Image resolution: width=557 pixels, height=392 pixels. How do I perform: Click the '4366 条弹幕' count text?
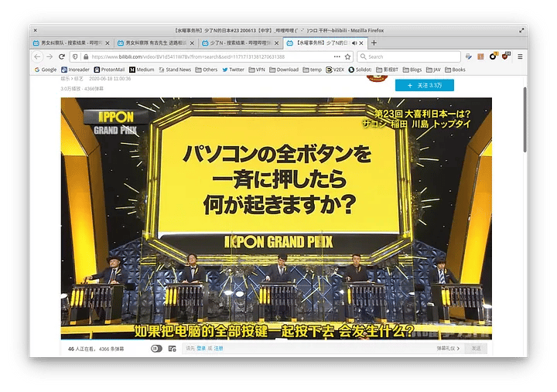pos(111,349)
